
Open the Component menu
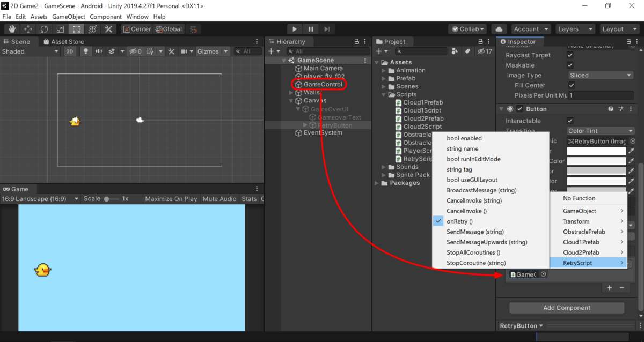coord(106,17)
